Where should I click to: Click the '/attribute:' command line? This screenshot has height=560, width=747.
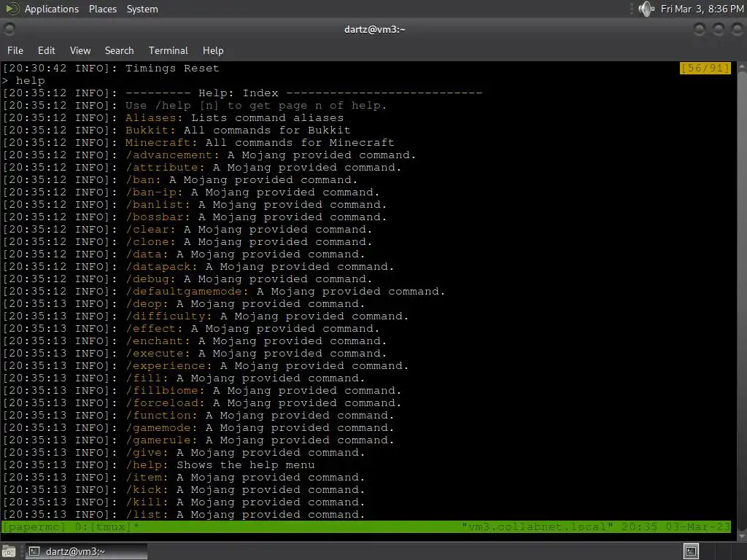tap(202, 168)
